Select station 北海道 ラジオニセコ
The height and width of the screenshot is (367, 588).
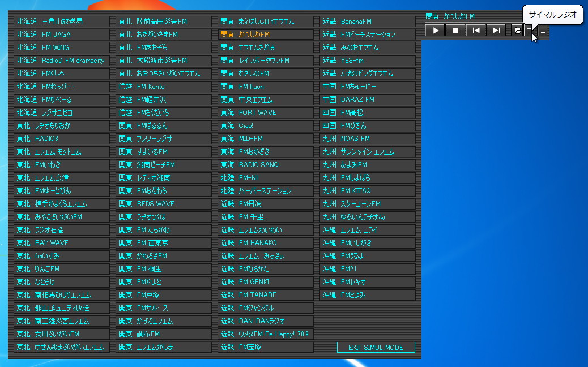(x=62, y=113)
